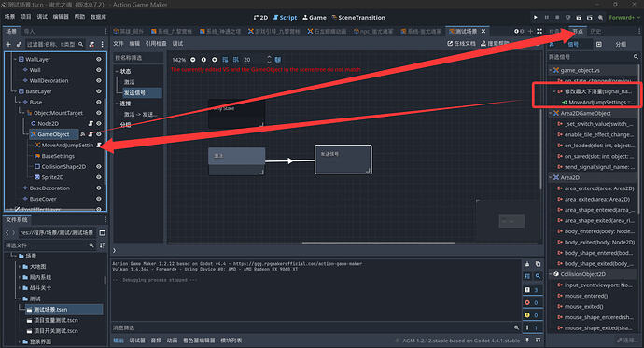Open the Game workspace
This screenshot has height=348, width=644.
click(315, 17)
